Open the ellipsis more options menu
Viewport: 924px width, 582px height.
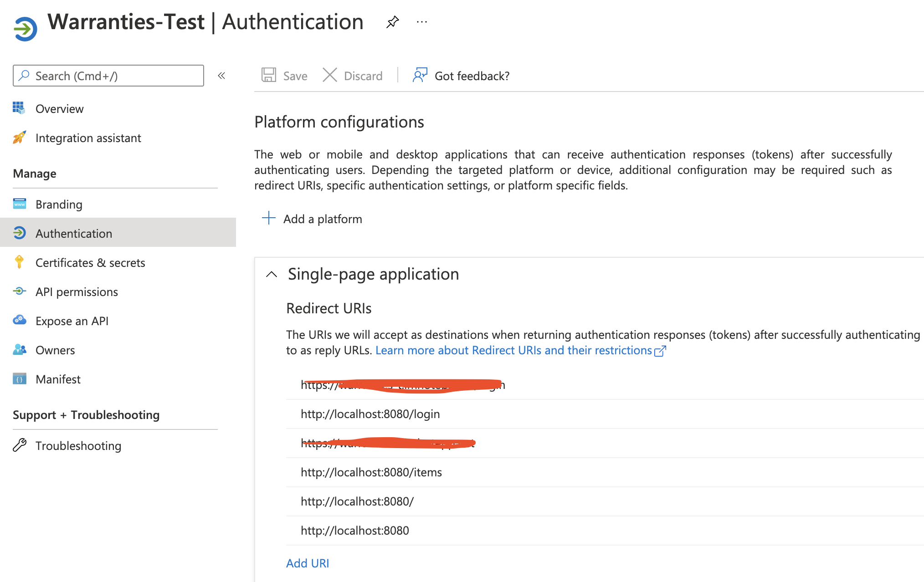click(422, 22)
